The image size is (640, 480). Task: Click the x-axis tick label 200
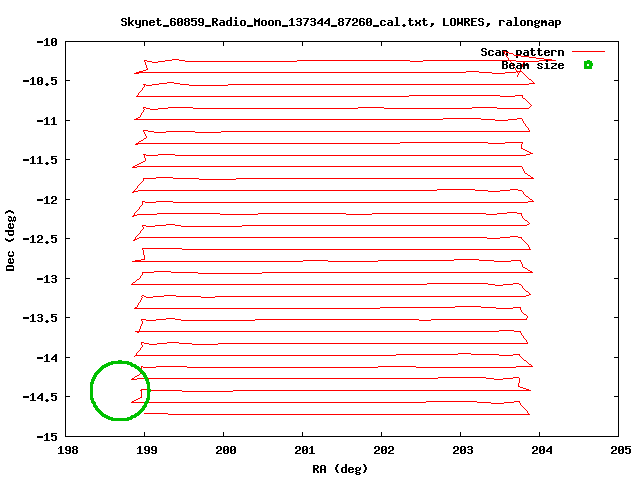coord(226,450)
